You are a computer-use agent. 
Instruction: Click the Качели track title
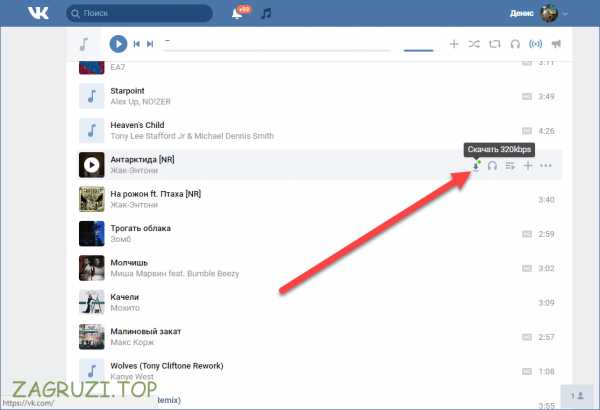click(x=125, y=297)
